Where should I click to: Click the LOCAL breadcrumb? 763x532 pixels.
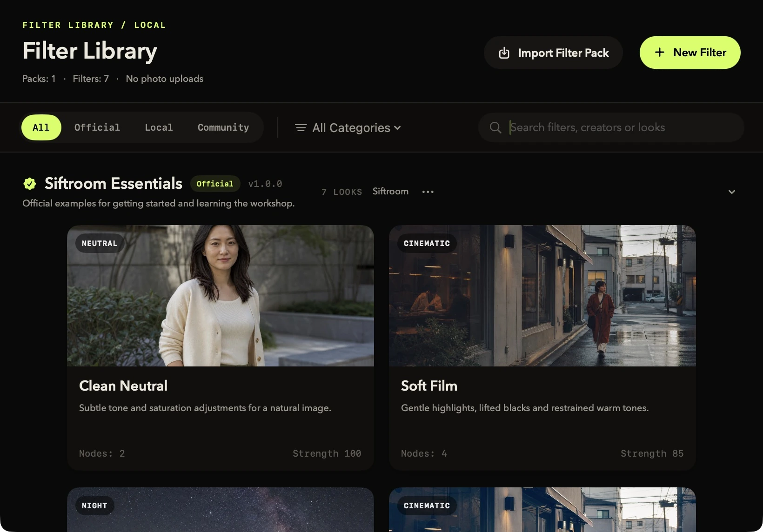point(150,25)
